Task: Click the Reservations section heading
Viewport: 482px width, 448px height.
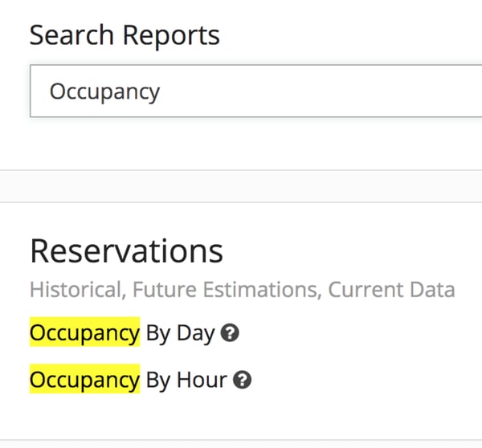Action: [x=126, y=251]
